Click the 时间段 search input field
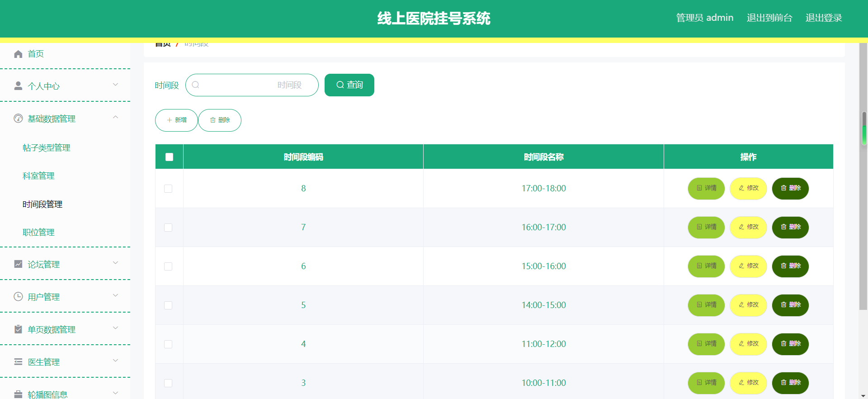 pyautogui.click(x=252, y=85)
